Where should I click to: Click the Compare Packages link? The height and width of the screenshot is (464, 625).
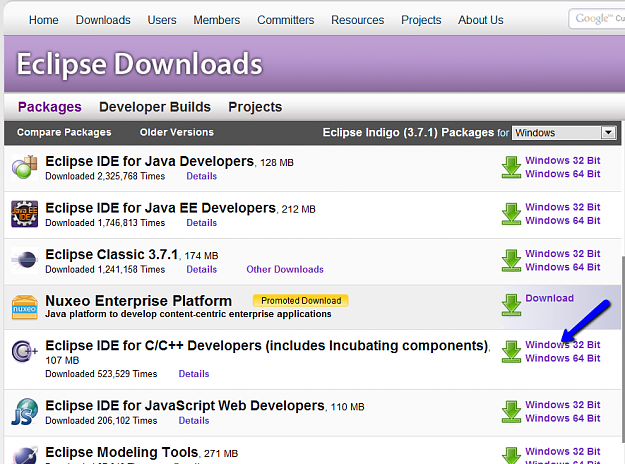click(x=64, y=132)
